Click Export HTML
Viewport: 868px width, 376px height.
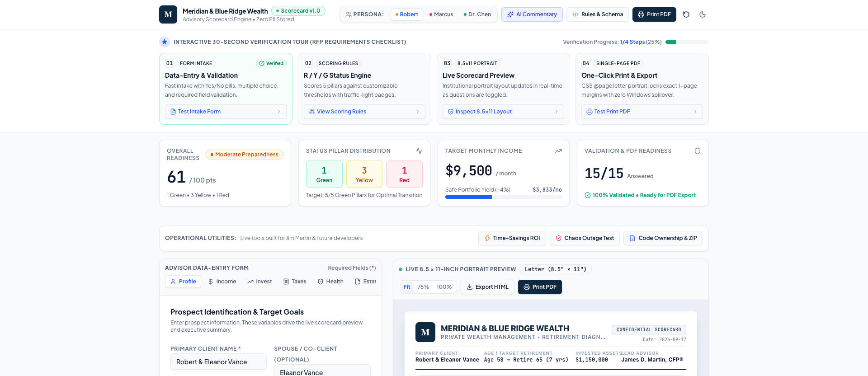pyautogui.click(x=487, y=287)
